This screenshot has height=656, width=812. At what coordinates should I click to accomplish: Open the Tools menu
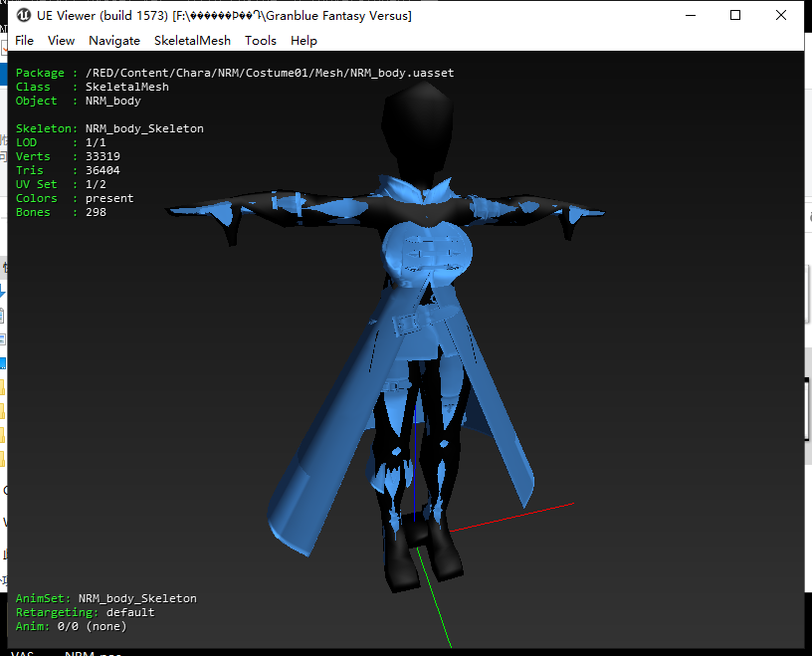click(261, 41)
